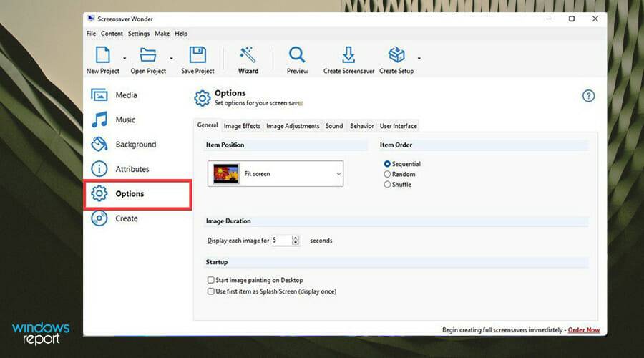Open the Settings menu
The image size is (644, 358).
point(138,34)
